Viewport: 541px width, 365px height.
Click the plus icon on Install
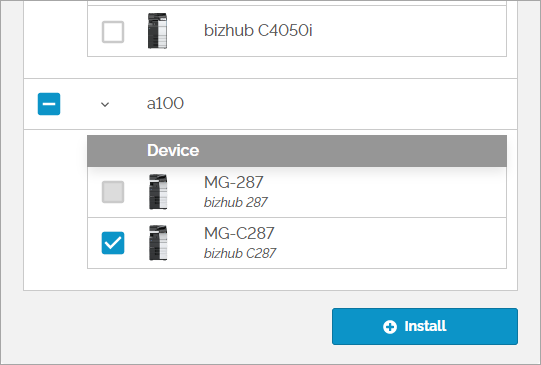[390, 326]
